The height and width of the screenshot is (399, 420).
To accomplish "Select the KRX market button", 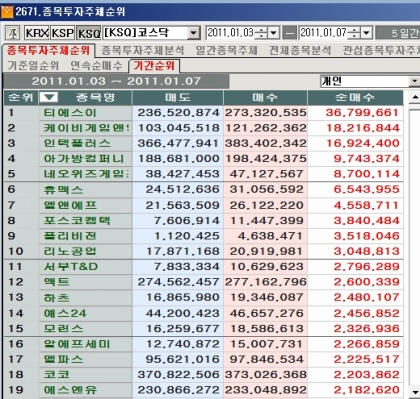I will point(37,33).
